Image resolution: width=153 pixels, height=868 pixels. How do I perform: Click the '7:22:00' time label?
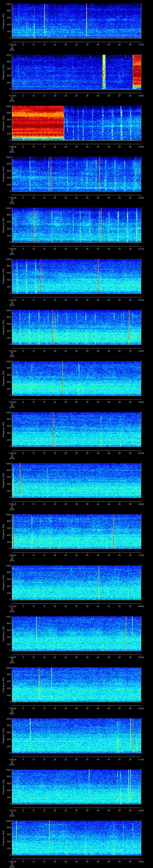(x=12, y=351)
